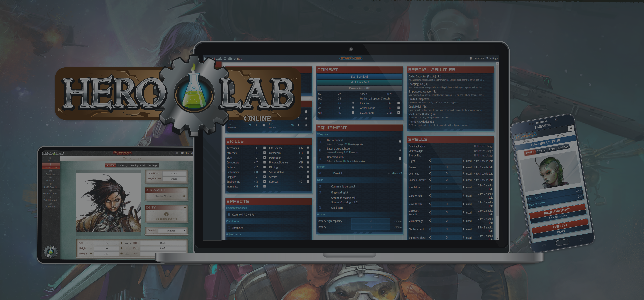Clear the Chaotic Neutral alignment on tablet
Screen dimensions: 644x300
[x=184, y=196]
